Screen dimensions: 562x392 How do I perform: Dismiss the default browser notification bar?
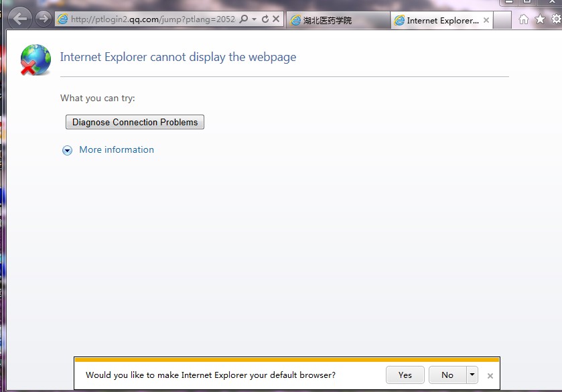[x=490, y=376]
